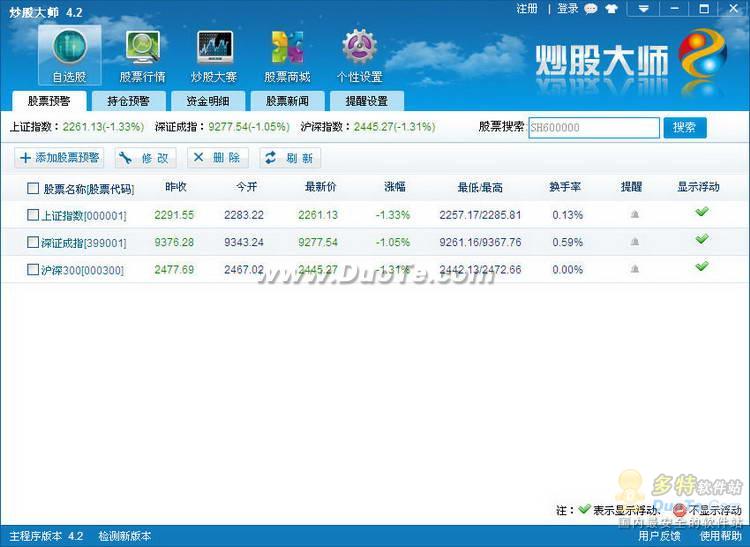Switch to the 持仓预警 tab
750x547 pixels.
(128, 101)
